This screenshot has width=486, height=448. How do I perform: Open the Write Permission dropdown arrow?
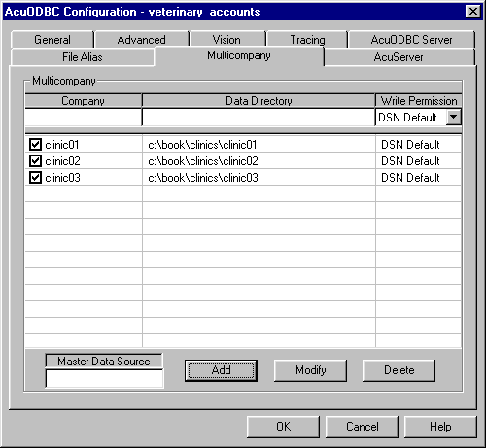(x=454, y=117)
